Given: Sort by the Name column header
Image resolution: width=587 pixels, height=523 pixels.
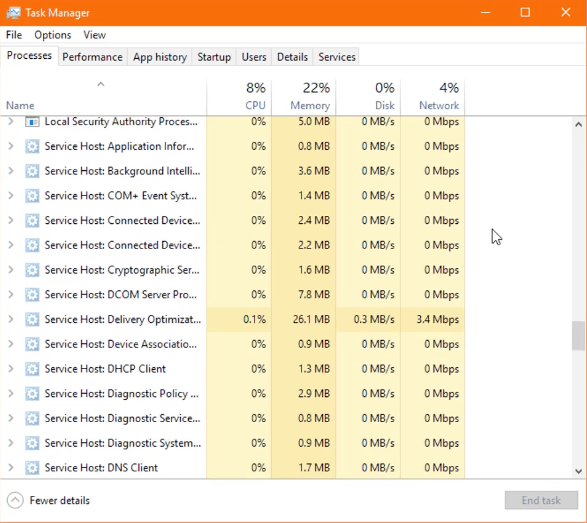Looking at the screenshot, I should pyautogui.click(x=103, y=97).
